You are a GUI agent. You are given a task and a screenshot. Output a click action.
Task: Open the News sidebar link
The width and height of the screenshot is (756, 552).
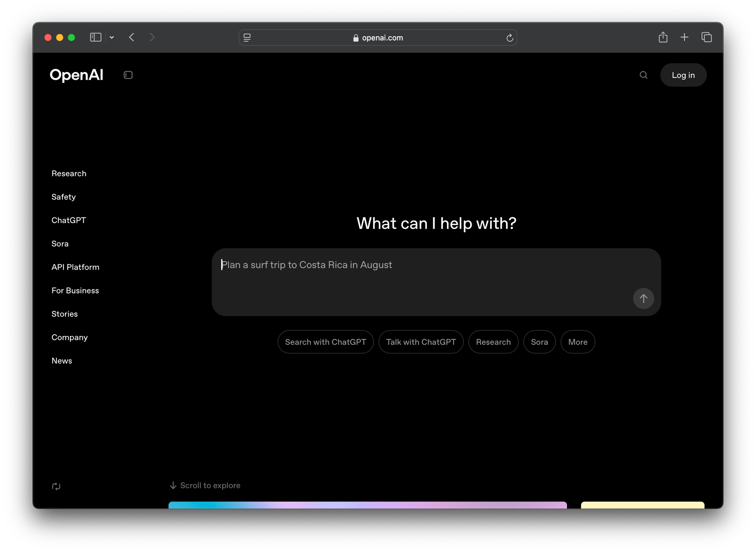tap(62, 361)
